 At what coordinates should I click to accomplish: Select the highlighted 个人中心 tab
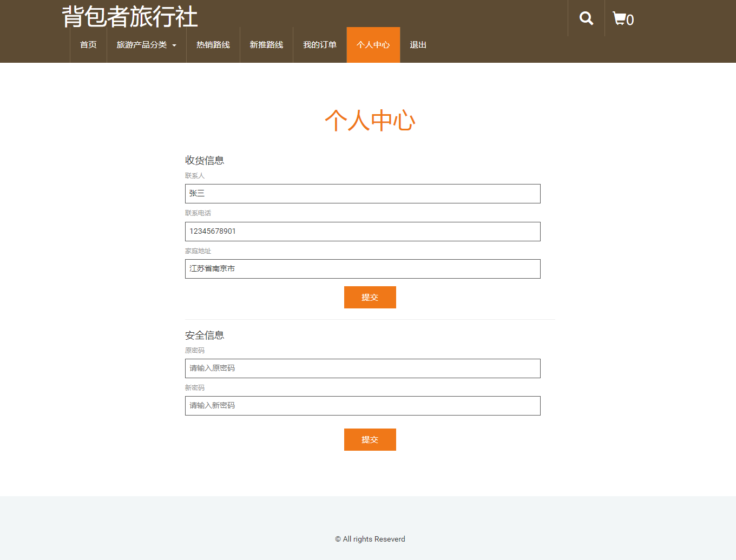(373, 45)
